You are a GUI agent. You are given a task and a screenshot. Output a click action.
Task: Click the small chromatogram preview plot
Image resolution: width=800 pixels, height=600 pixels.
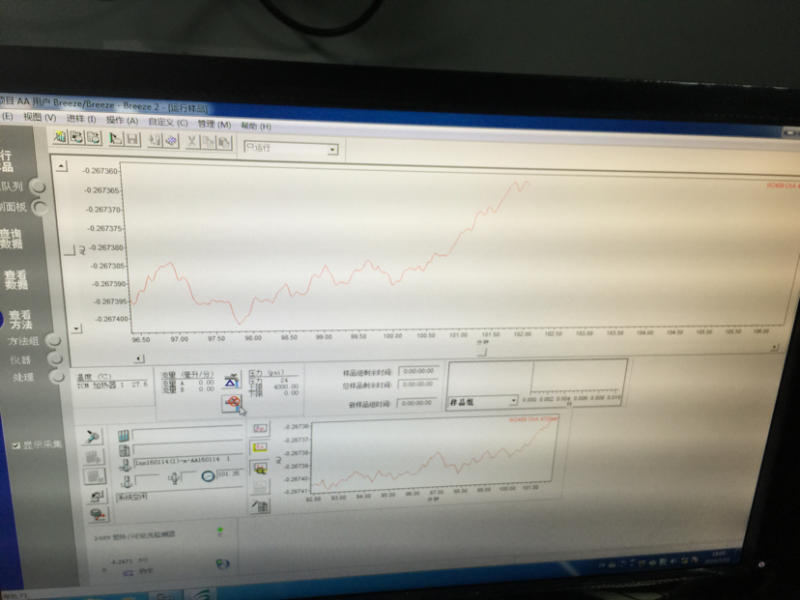(x=432, y=454)
